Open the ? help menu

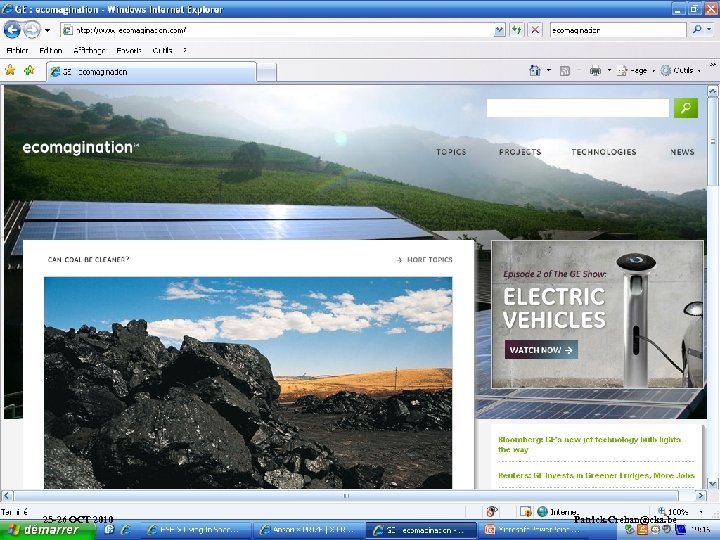[185, 51]
